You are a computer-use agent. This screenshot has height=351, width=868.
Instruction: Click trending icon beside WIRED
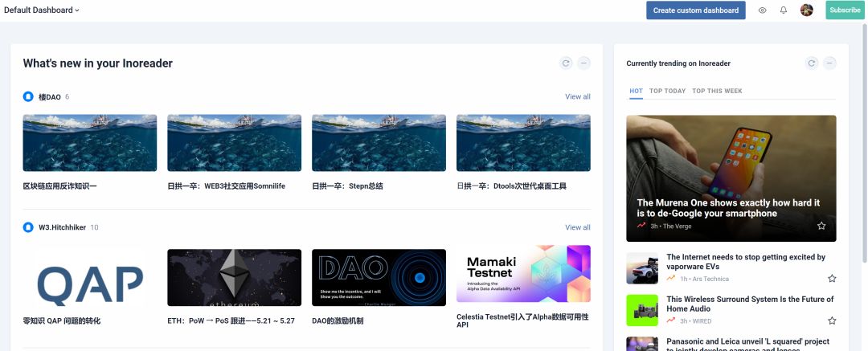click(671, 320)
